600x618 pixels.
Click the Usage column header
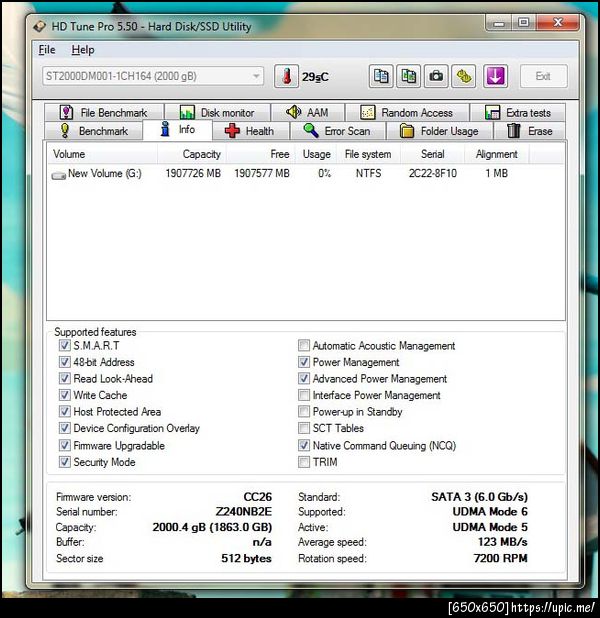point(316,154)
